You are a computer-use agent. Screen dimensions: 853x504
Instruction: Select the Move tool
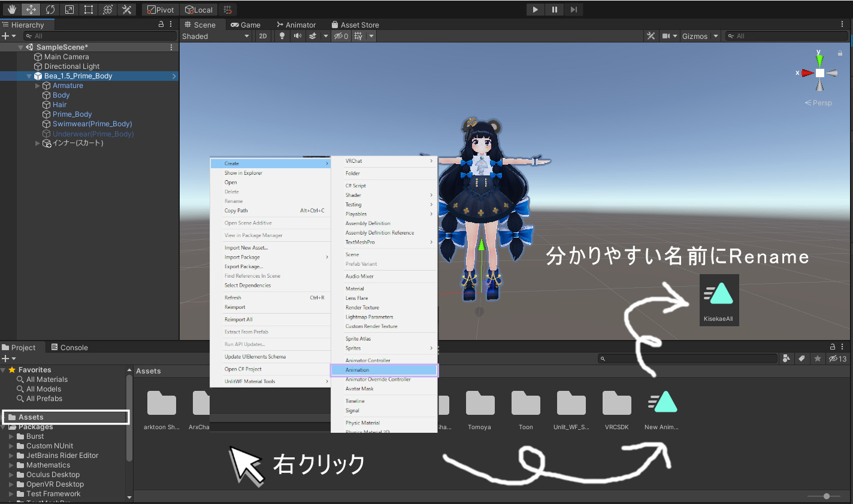(31, 10)
